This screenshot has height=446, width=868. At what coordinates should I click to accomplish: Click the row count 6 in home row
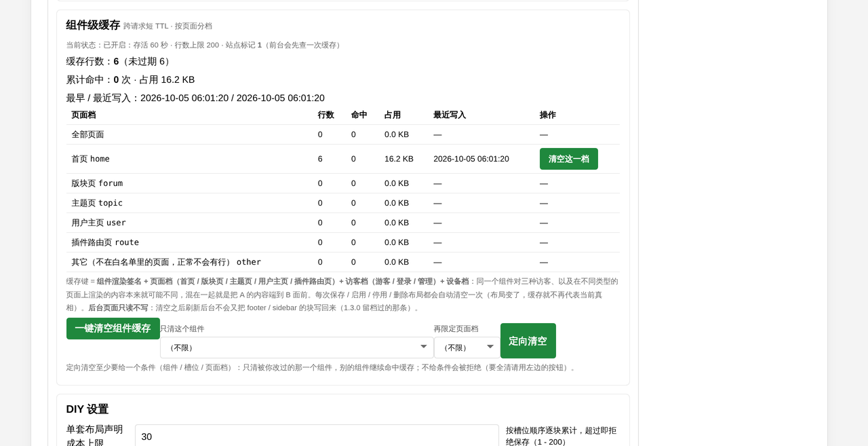tap(320, 159)
